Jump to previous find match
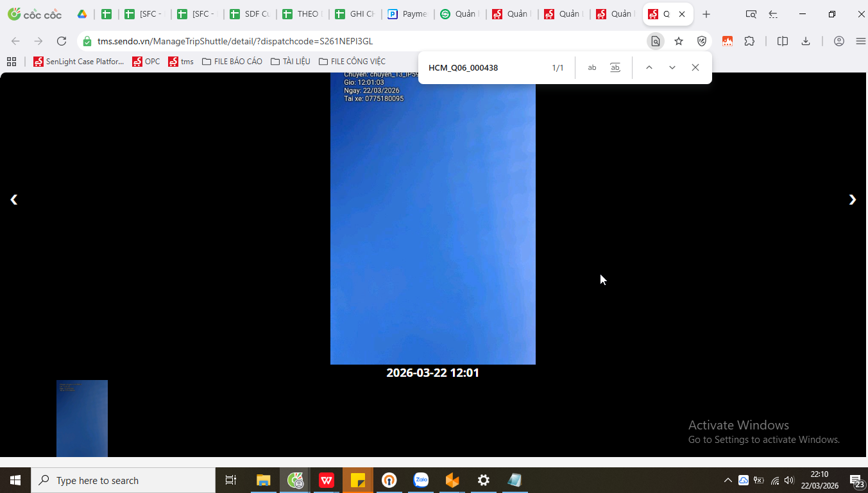Viewport: 868px width, 493px height. click(x=649, y=67)
